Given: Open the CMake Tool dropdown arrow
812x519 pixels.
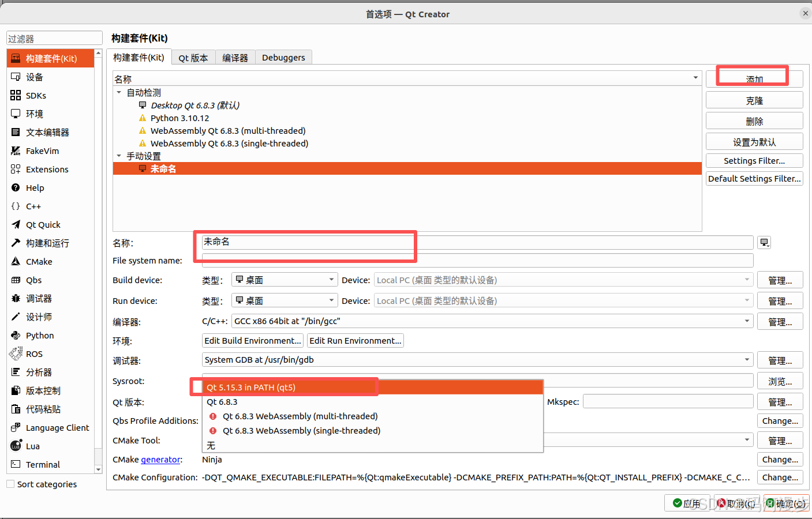Looking at the screenshot, I should (x=747, y=440).
